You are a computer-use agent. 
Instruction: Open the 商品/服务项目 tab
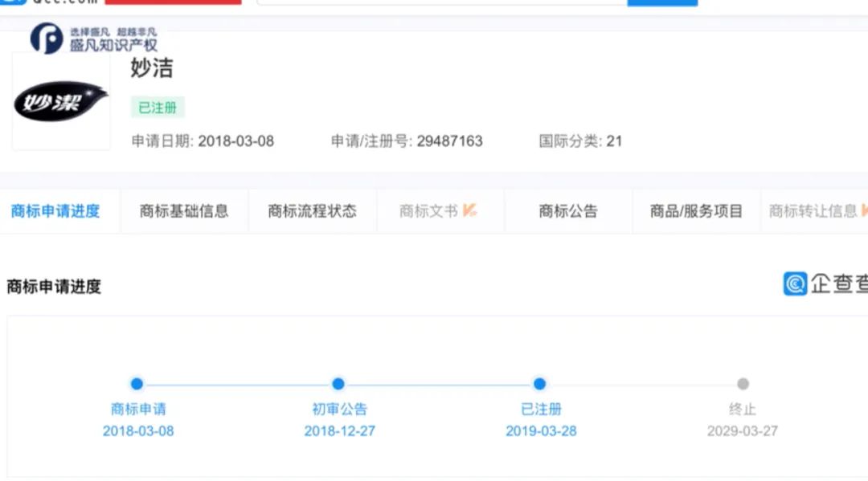pyautogui.click(x=694, y=210)
